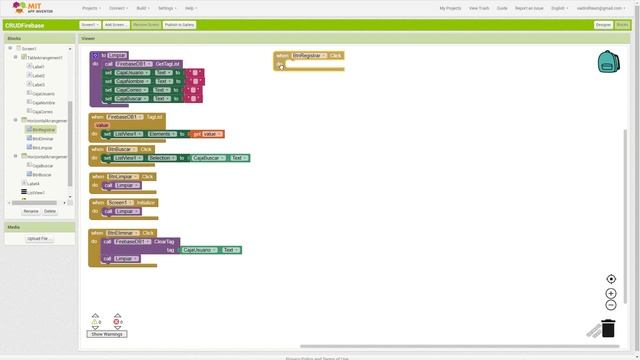This screenshot has height=360, width=640.
Task: Click the MIT App Inventor logo
Action: point(33,8)
